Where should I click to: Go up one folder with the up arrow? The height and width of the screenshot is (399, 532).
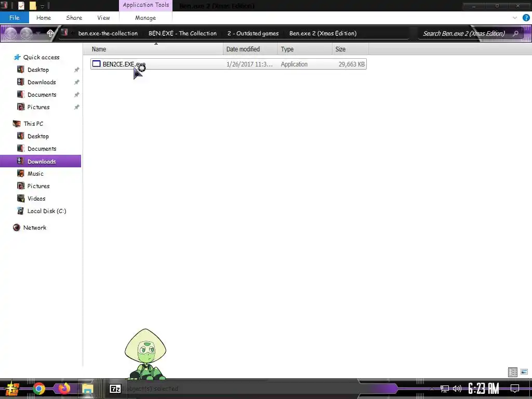[50, 33]
